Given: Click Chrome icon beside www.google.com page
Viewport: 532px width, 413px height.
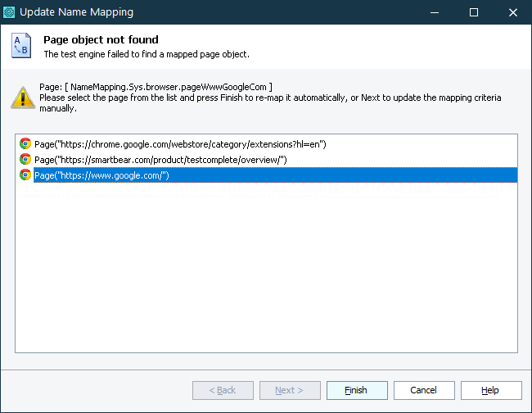Looking at the screenshot, I should coord(25,175).
